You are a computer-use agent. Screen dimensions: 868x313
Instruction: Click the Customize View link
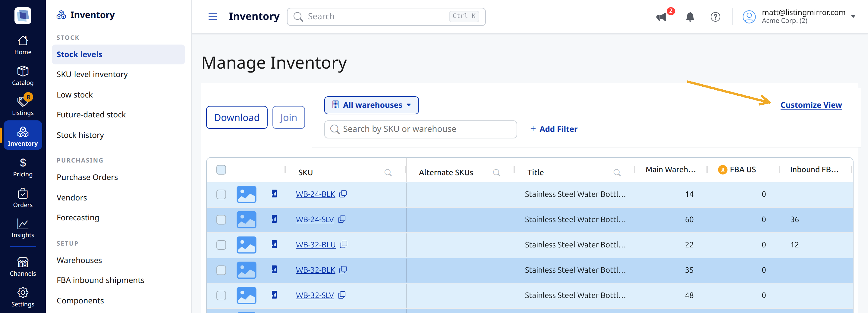coord(811,105)
